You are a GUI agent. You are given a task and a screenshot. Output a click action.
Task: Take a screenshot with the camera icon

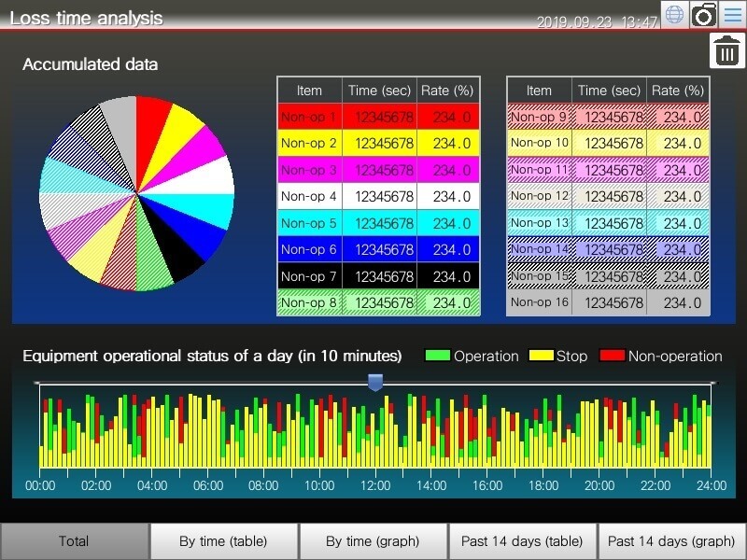point(703,15)
